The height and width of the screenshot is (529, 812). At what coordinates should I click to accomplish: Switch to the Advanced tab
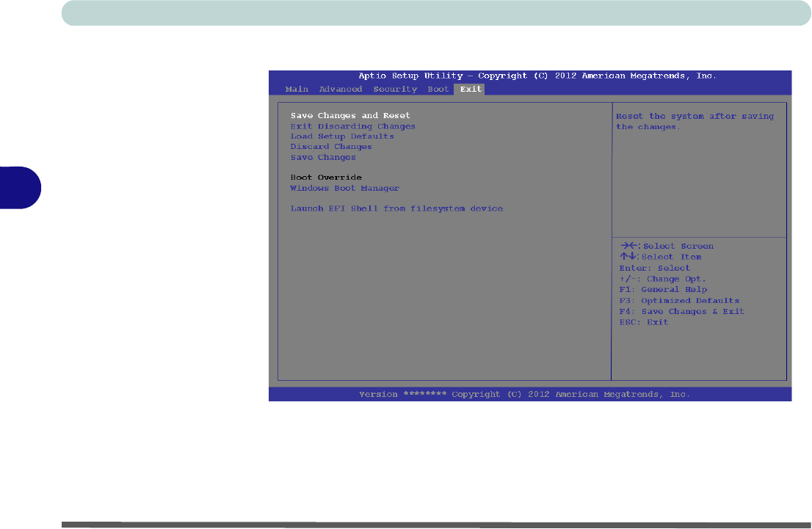340,89
